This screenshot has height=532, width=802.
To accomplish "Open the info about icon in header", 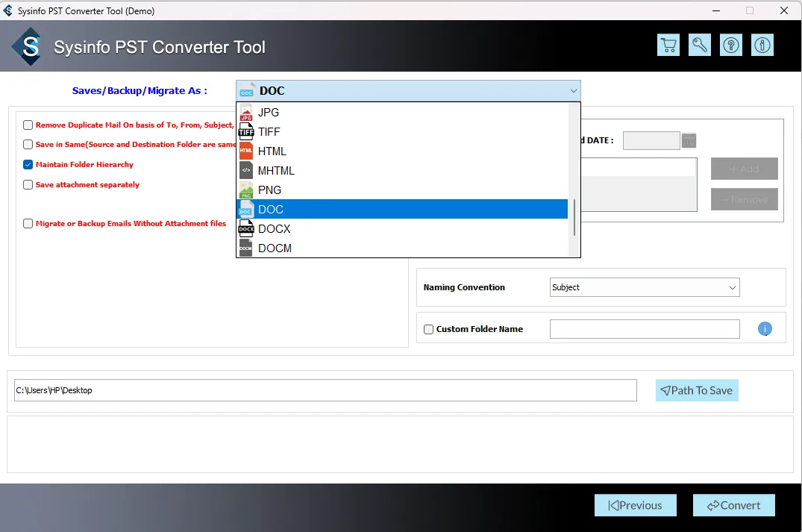I will pos(762,45).
